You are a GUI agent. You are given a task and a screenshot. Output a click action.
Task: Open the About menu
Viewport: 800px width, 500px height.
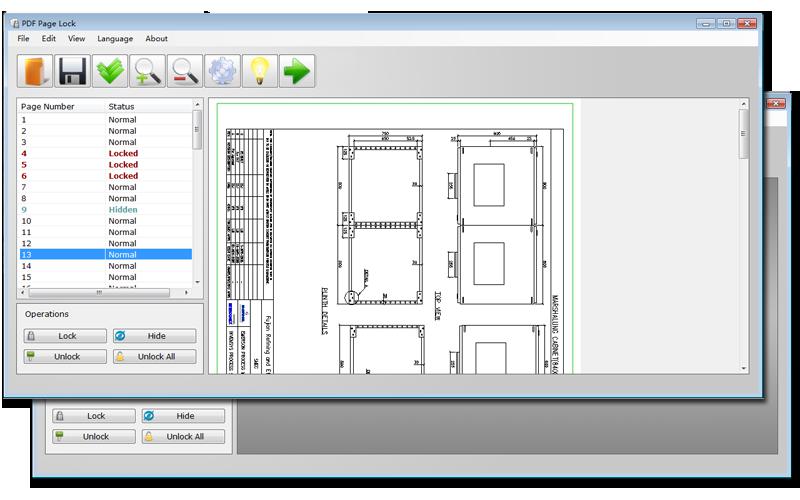click(156, 39)
